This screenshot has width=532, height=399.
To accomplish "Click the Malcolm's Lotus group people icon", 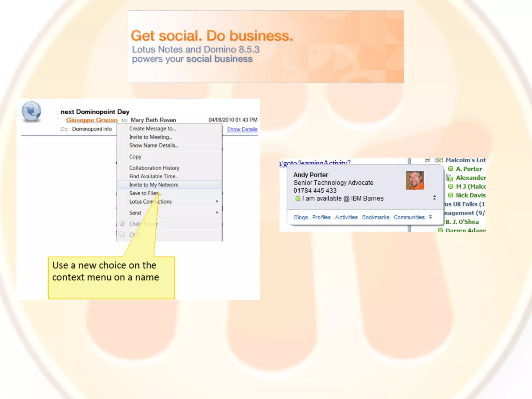I will [x=439, y=160].
